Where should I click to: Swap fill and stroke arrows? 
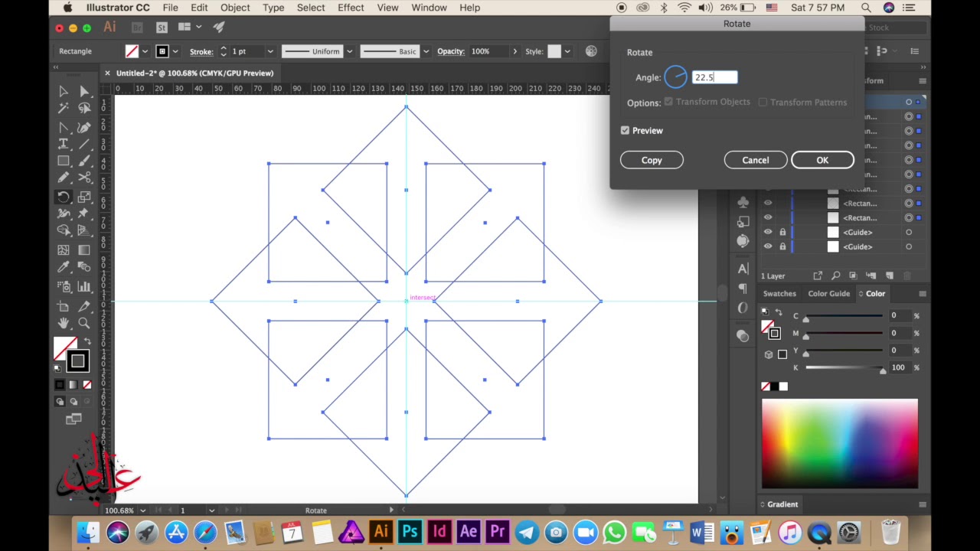click(87, 341)
